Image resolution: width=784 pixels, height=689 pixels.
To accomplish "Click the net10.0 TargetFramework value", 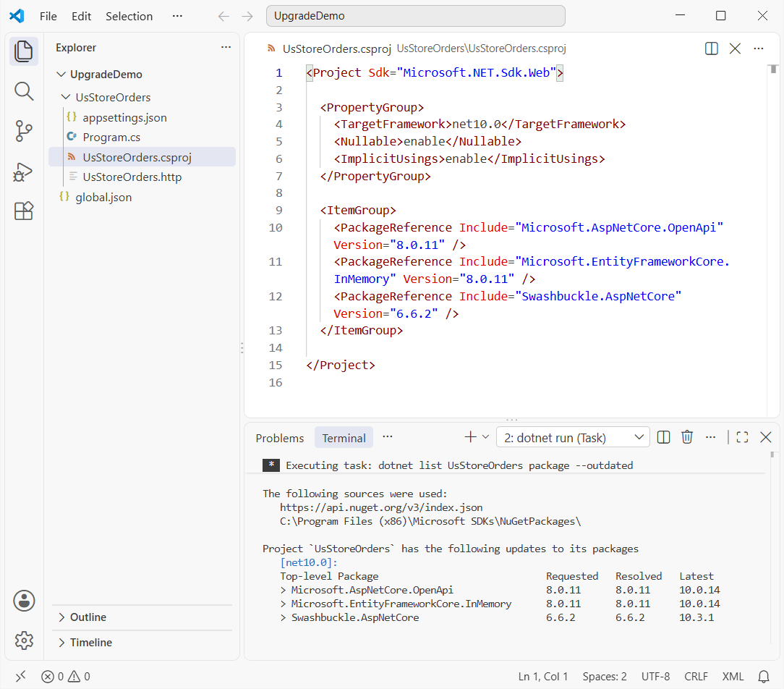I will pyautogui.click(x=477, y=124).
